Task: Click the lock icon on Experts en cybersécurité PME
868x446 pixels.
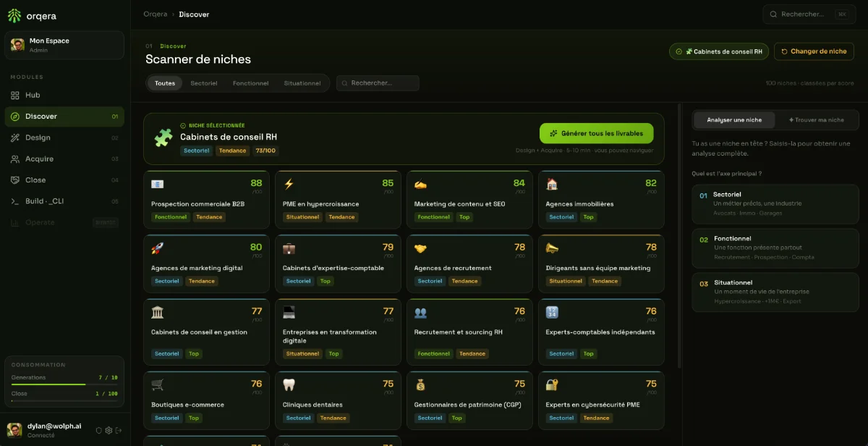Action: tap(552, 384)
